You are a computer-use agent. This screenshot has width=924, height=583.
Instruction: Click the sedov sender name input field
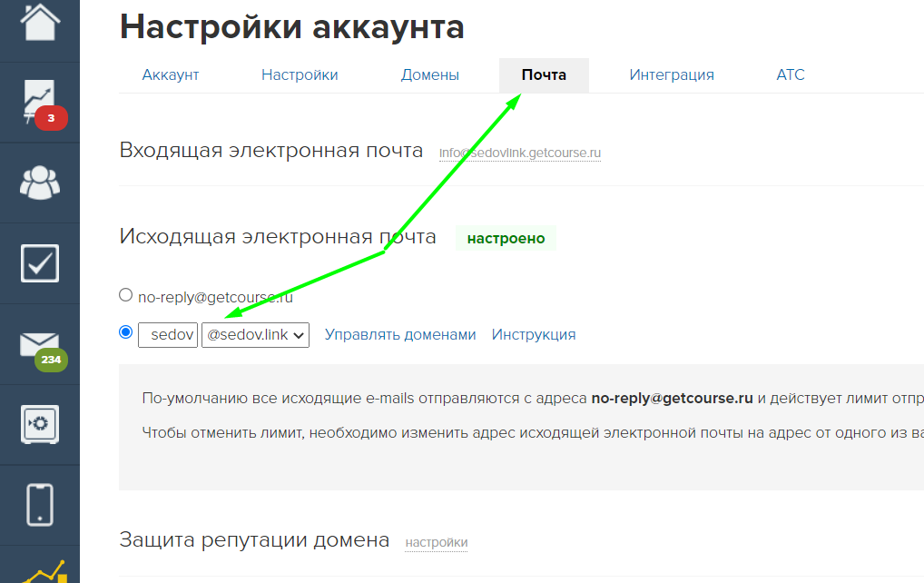168,335
